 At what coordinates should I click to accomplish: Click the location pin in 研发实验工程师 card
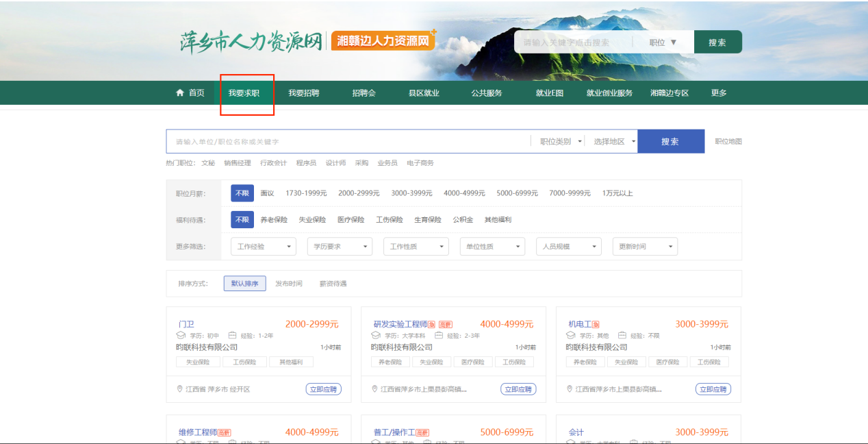[375, 389]
